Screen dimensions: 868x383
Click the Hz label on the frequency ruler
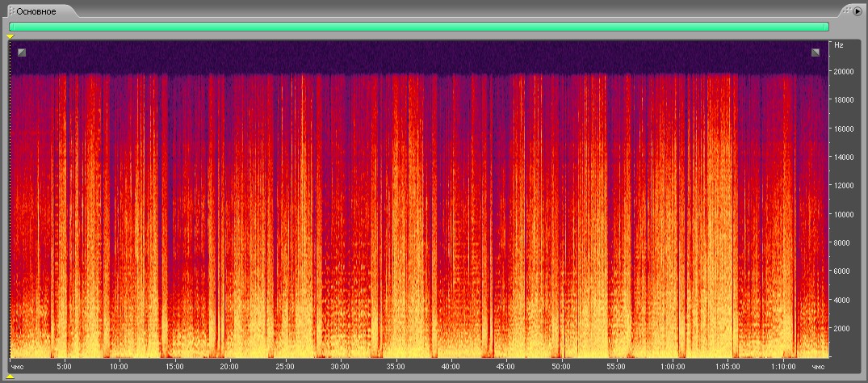(838, 44)
